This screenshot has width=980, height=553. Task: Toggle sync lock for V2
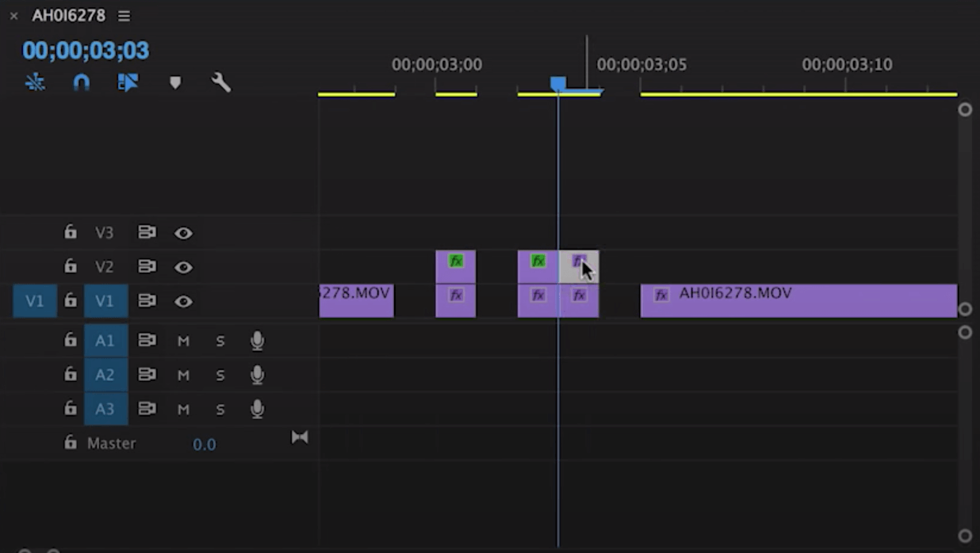click(147, 267)
